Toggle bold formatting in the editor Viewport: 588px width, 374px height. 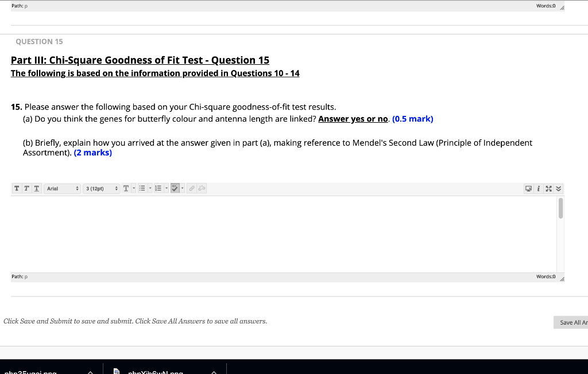point(17,188)
